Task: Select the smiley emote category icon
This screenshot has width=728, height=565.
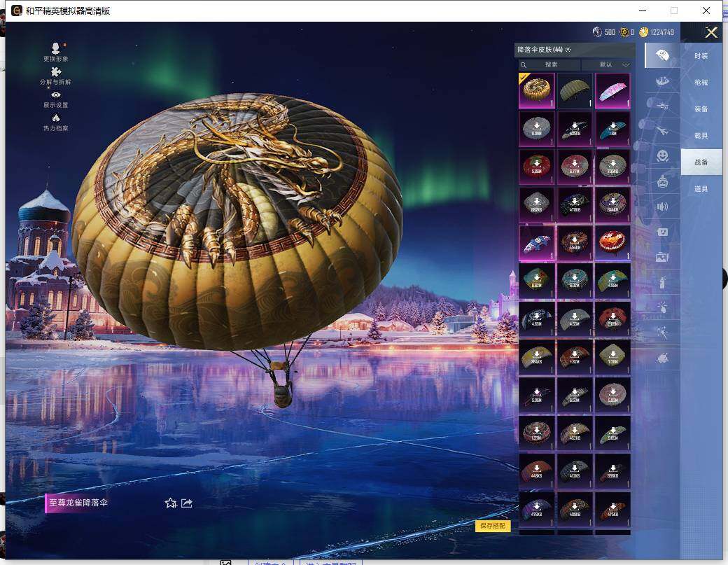Action: point(662,155)
